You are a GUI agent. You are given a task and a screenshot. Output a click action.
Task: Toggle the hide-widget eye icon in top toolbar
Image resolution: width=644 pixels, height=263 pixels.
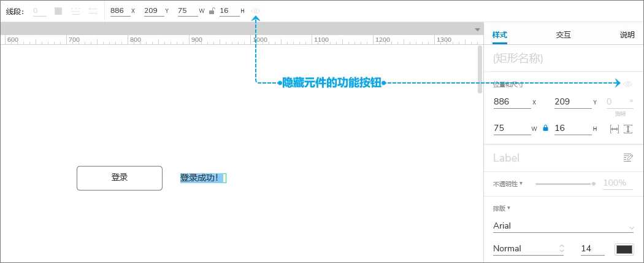pos(256,10)
